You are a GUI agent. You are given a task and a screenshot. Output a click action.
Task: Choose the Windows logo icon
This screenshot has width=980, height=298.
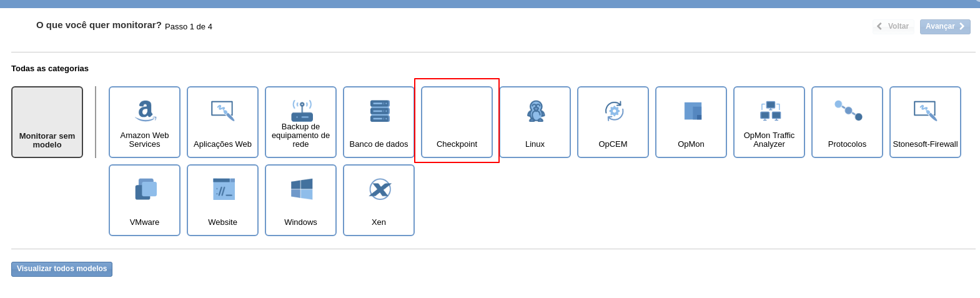click(301, 189)
